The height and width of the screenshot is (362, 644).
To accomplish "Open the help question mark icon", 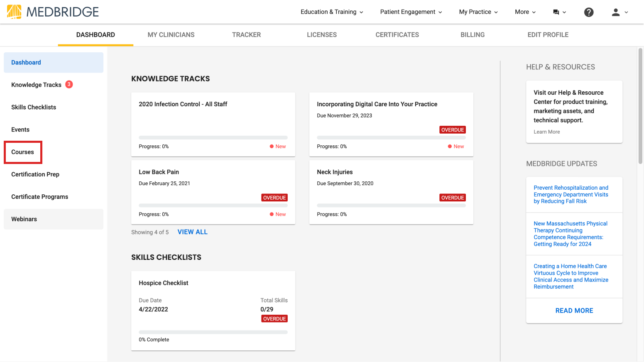I will (589, 12).
